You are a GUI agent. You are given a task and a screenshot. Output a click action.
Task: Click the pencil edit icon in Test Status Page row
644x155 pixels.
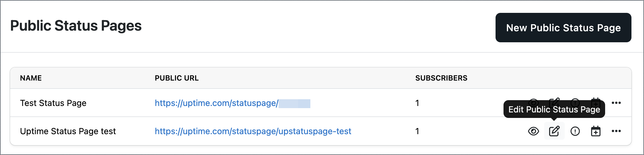554,99
